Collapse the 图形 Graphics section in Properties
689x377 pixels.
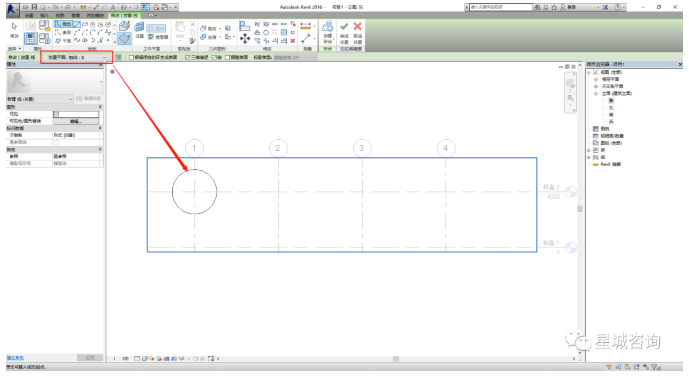(100, 107)
